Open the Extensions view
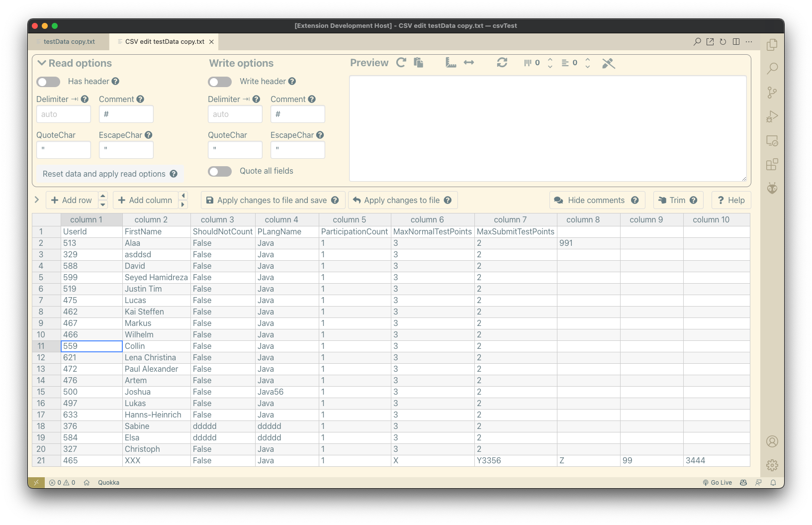812x525 pixels. point(772,164)
